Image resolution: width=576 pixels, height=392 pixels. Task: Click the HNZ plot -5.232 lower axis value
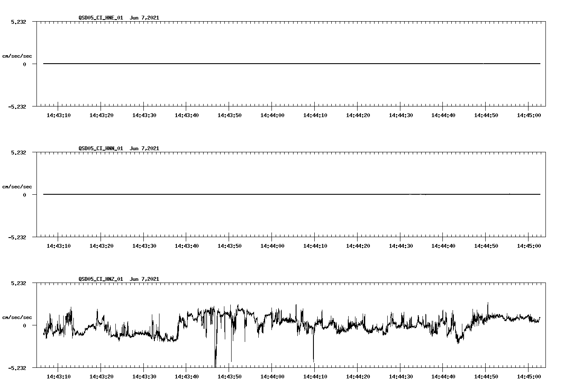17,368
